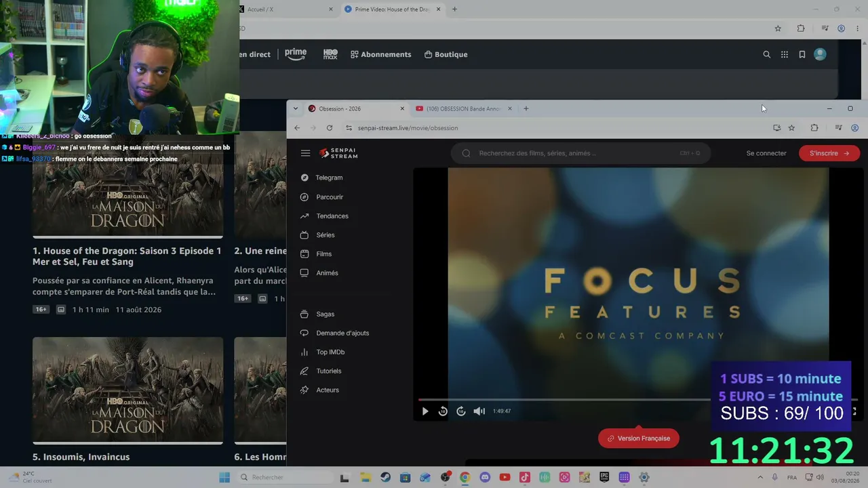The image size is (868, 488).
Task: Open media controls in Senpai Stream window
Action: (839, 128)
